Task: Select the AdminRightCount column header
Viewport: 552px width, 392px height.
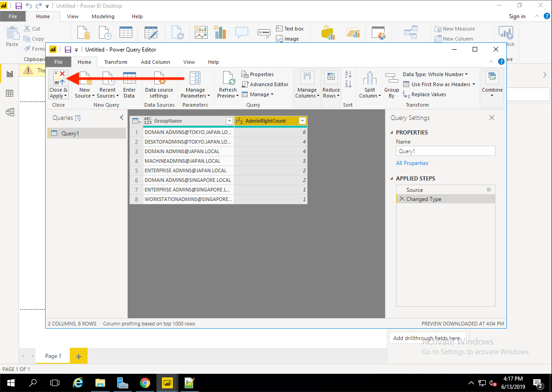Action: click(271, 121)
